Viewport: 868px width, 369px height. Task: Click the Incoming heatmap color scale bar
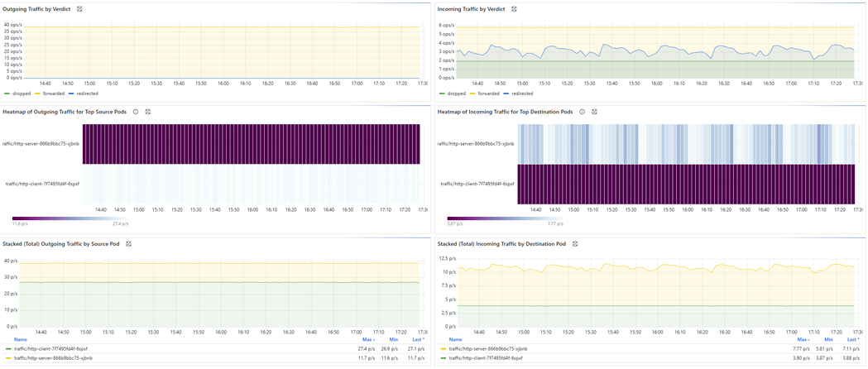[x=505, y=218]
